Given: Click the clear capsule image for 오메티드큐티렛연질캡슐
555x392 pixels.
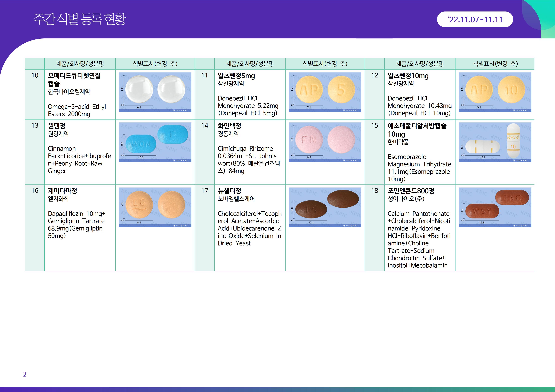Looking at the screenshot, I should point(155,92).
